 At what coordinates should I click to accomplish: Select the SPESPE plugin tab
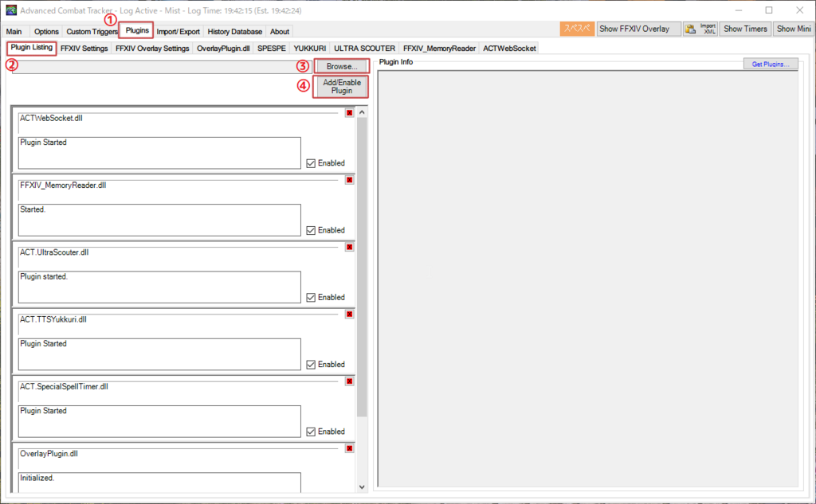point(272,49)
